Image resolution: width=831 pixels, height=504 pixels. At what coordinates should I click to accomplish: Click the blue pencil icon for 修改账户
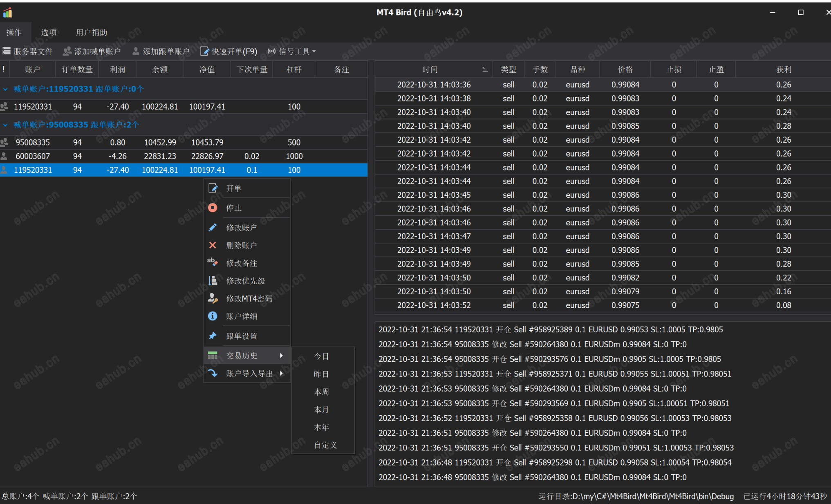(x=213, y=227)
